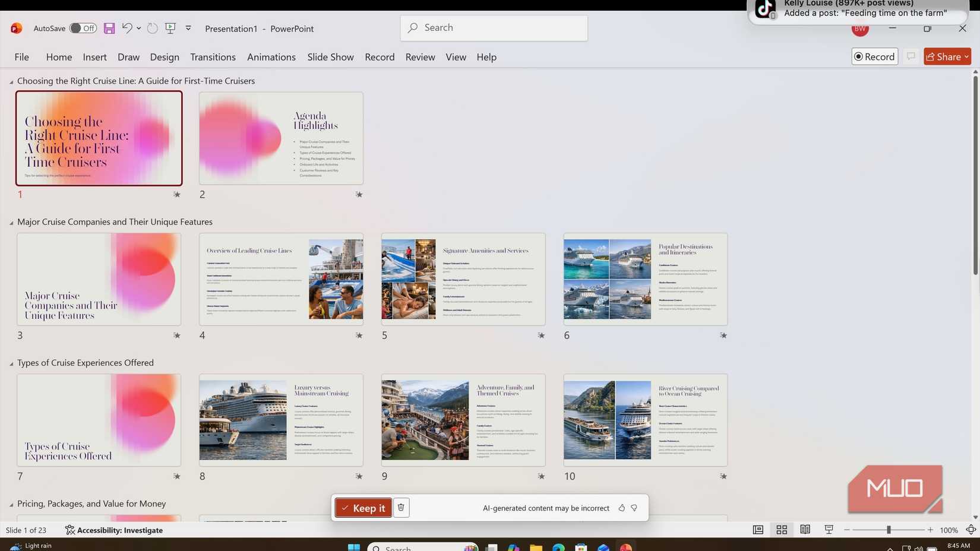The width and height of the screenshot is (980, 551).
Task: Increase zoom with the zoom slider plus
Action: 930,530
